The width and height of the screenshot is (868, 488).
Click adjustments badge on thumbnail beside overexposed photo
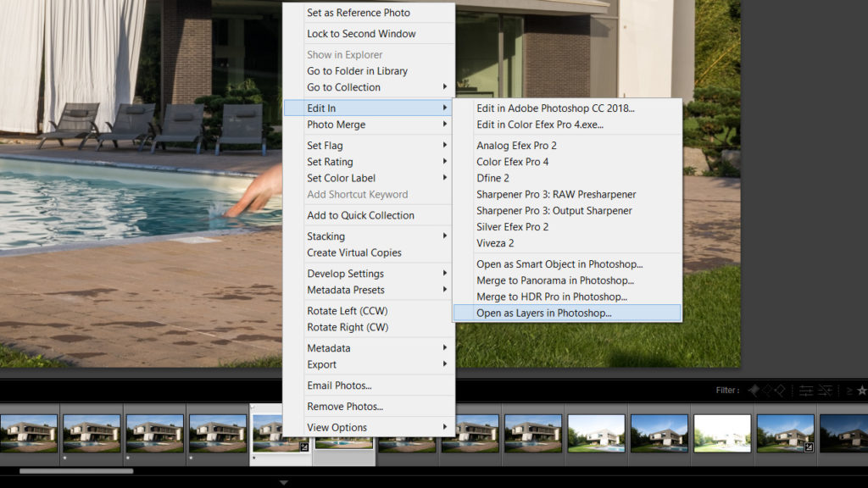809,447
